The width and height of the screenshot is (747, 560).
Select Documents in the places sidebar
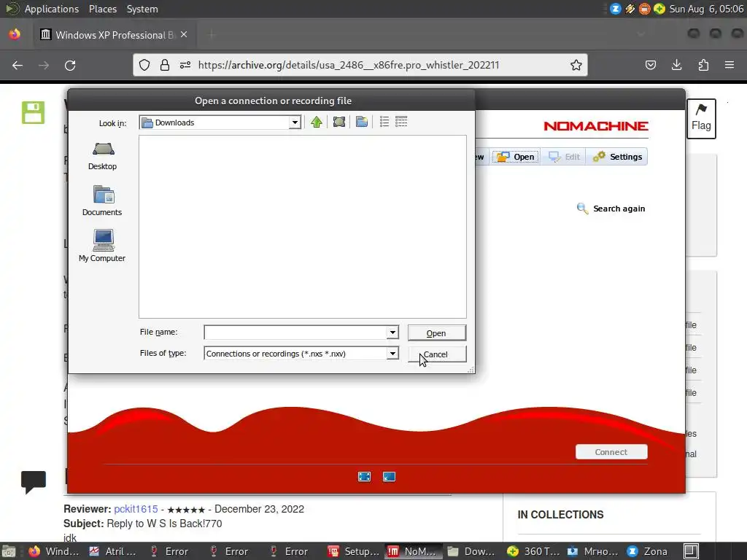coord(102,201)
